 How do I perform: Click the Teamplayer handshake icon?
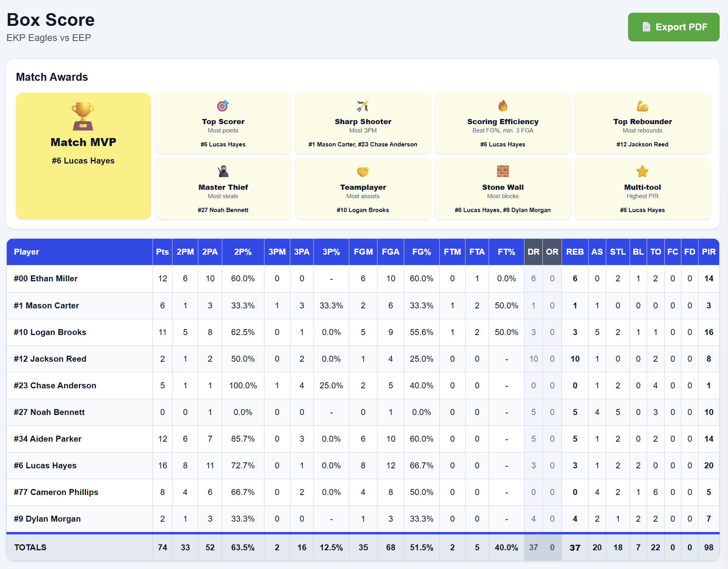tap(363, 171)
